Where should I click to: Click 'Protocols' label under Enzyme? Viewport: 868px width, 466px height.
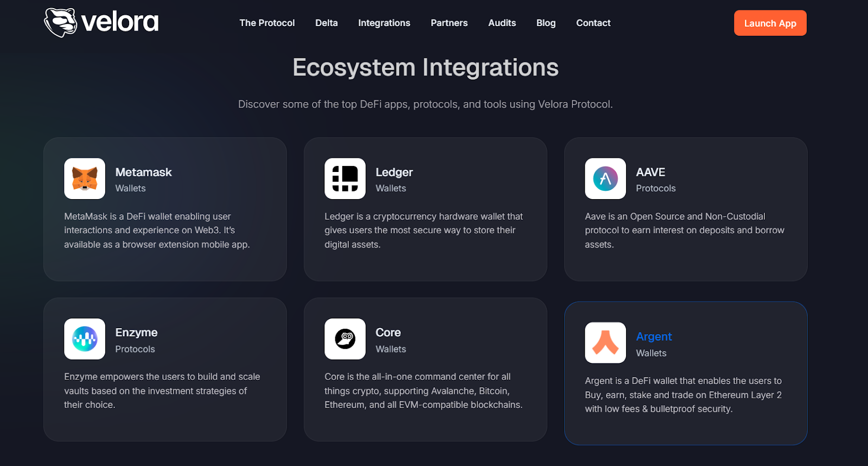(x=135, y=349)
